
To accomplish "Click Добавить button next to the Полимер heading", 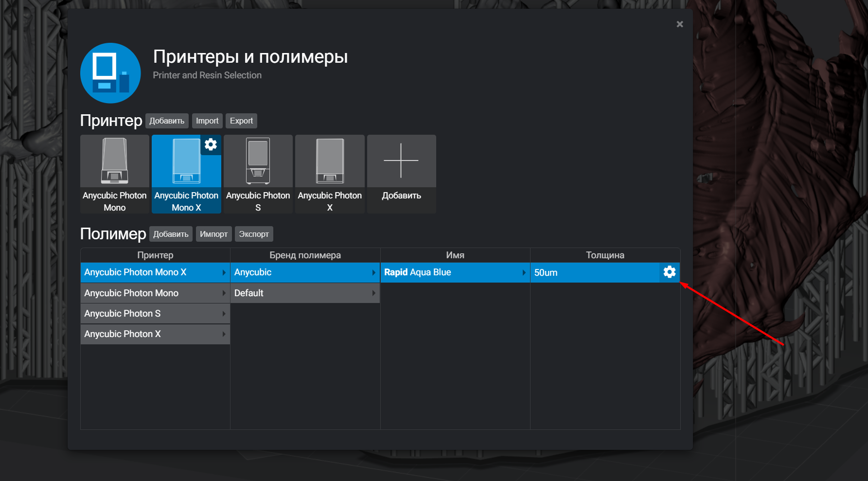I will pos(171,234).
